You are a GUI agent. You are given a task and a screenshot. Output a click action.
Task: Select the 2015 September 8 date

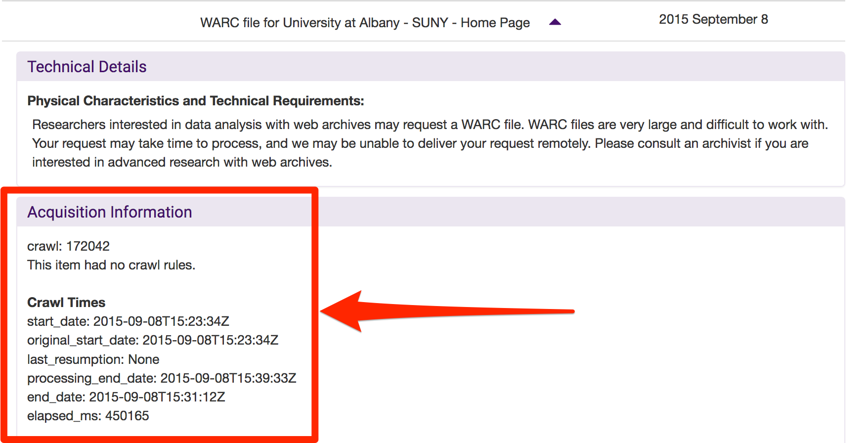tap(713, 19)
